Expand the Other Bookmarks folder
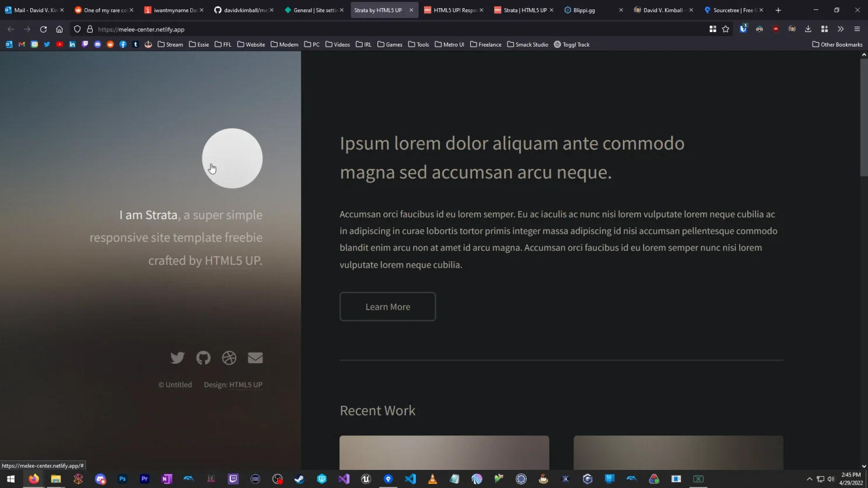The image size is (868, 488). [x=836, y=44]
